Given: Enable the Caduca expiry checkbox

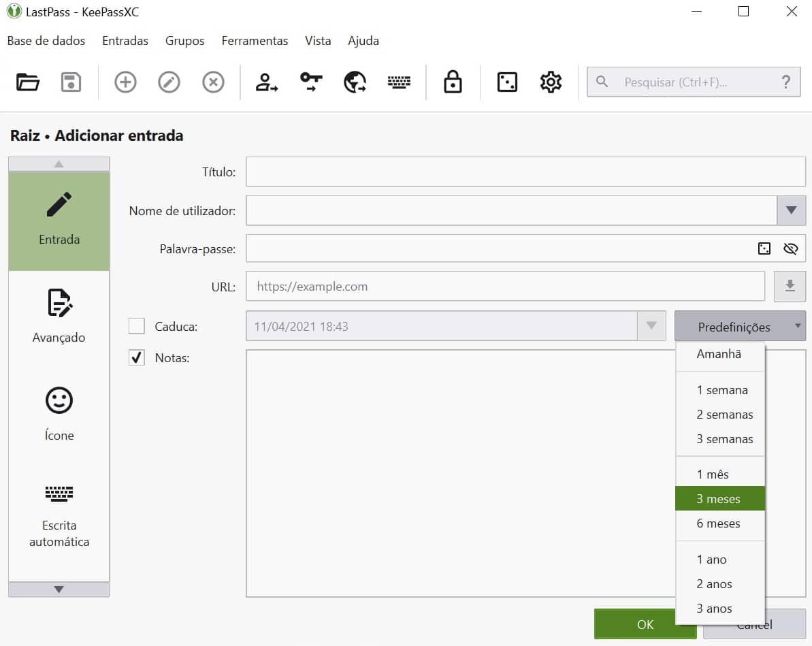Looking at the screenshot, I should point(137,327).
